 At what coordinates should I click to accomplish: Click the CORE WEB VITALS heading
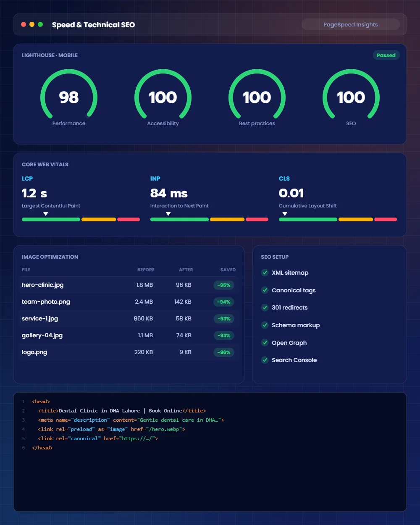click(45, 165)
